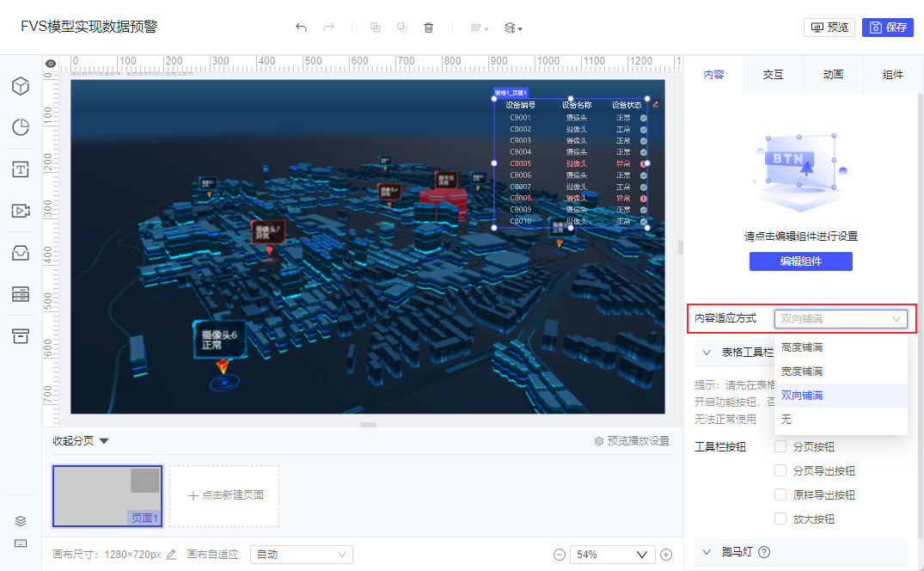The image size is (924, 571).
Task: Enable the 分页按钮 checkbox
Action: pyautogui.click(x=780, y=446)
